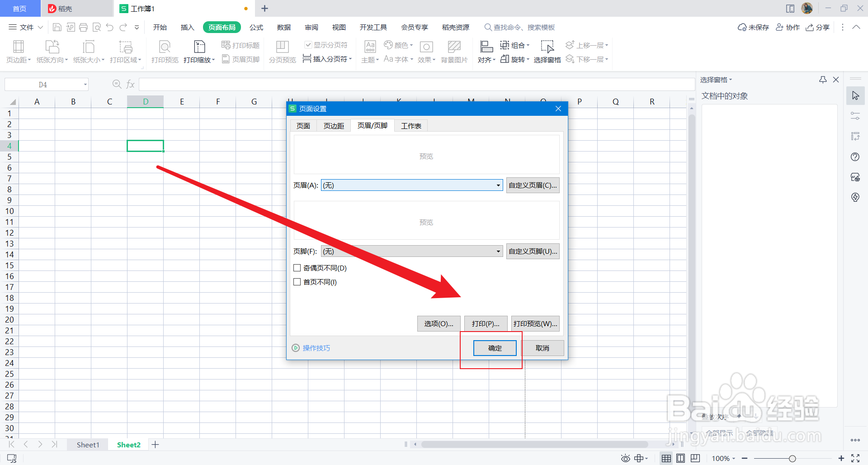Open the 纸张大小 paper size tool
Screen dimensions: 868x465
[x=89, y=52]
